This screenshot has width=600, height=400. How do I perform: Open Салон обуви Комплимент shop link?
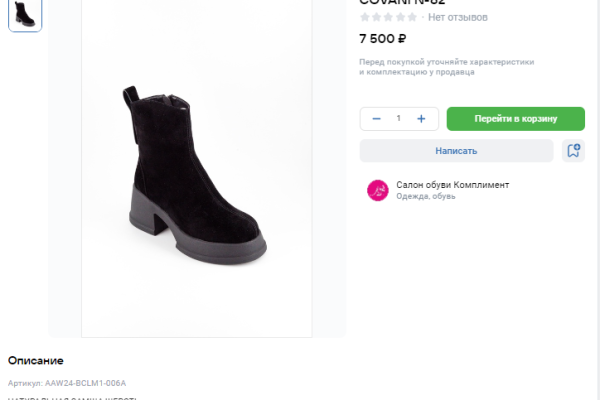(x=452, y=185)
